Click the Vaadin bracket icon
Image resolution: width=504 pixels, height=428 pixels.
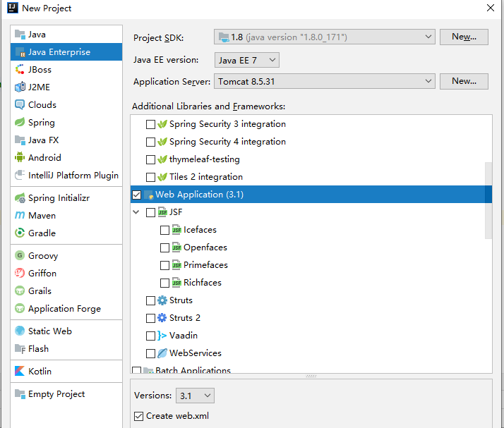(162, 336)
